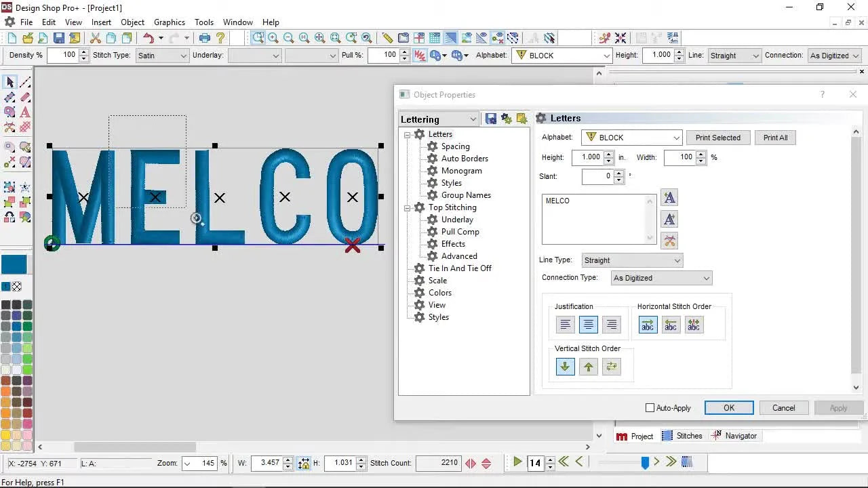This screenshot has height=488, width=868.
Task: Activate the Zoom In magnifier tool
Action: click(x=273, y=38)
